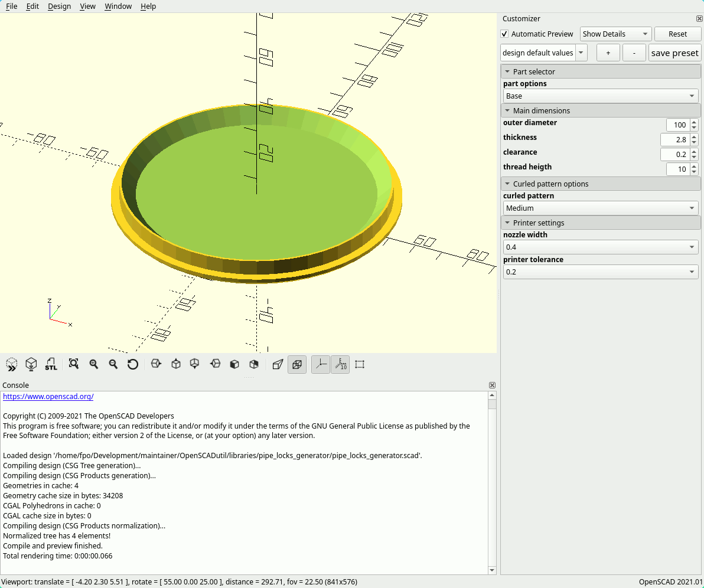Viewport: 704px width, 588px height.
Task: Click the Reset button in Customizer
Action: click(x=677, y=34)
